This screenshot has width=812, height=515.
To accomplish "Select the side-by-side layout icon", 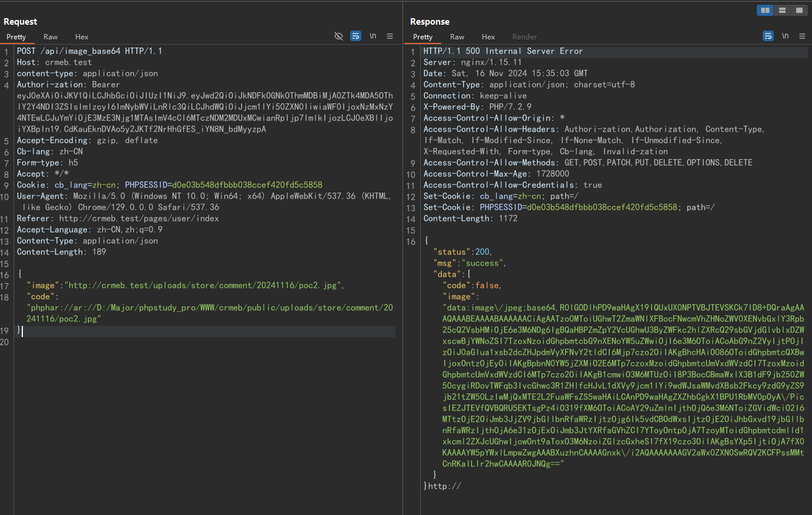I will tap(765, 10).
